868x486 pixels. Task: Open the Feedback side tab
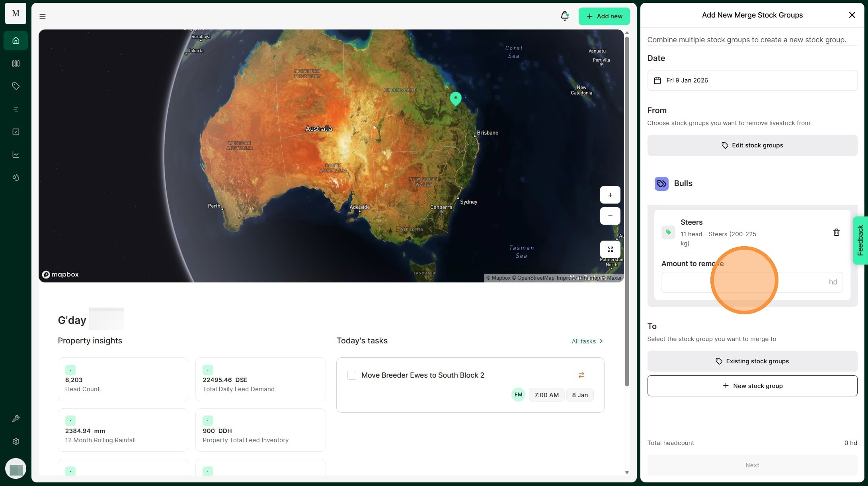point(860,241)
